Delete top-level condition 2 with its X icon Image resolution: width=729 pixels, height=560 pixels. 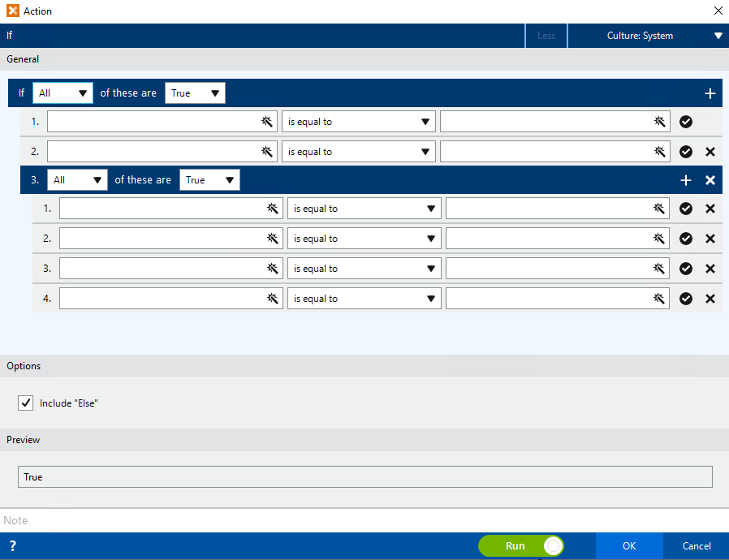click(x=710, y=152)
